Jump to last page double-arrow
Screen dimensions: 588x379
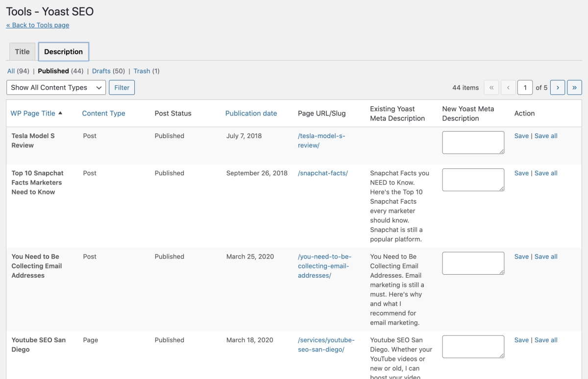pos(574,88)
